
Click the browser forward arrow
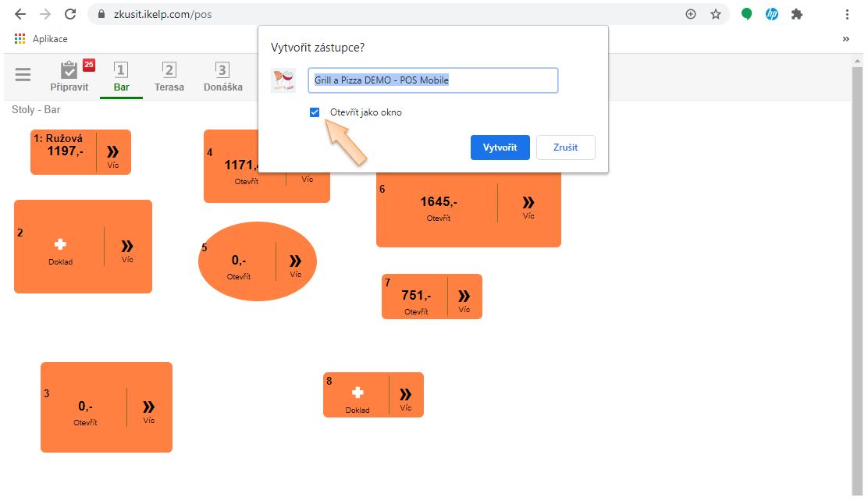tap(45, 14)
